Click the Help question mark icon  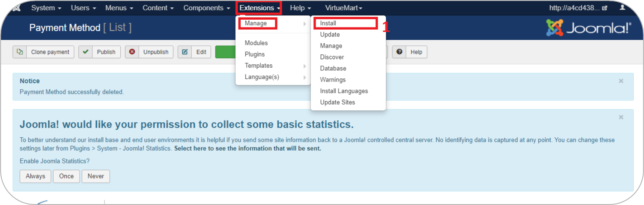399,52
